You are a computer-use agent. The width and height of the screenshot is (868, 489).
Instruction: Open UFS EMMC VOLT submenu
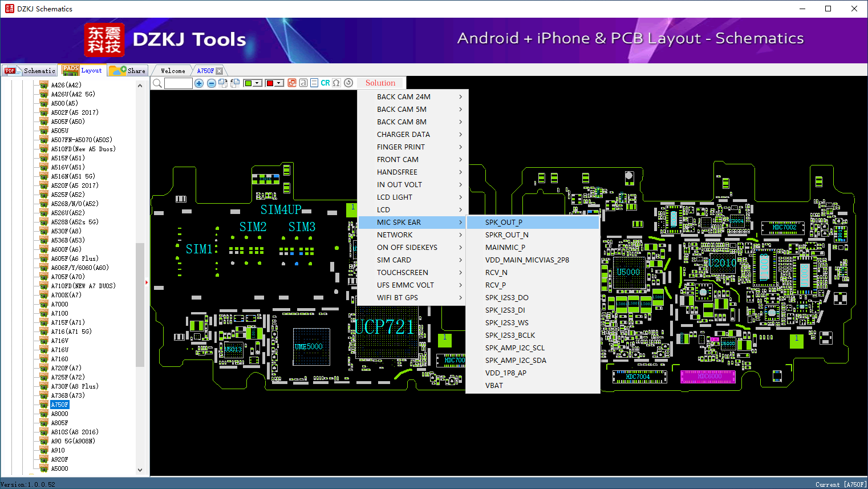tap(413, 285)
